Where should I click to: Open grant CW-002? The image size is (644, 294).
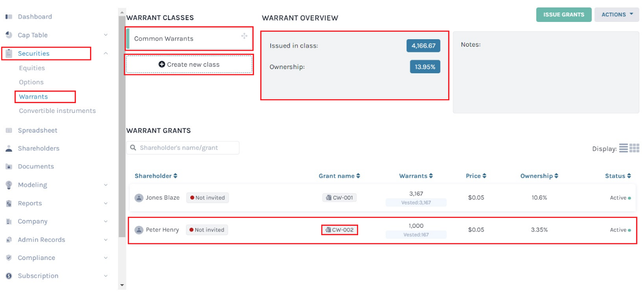[339, 230]
